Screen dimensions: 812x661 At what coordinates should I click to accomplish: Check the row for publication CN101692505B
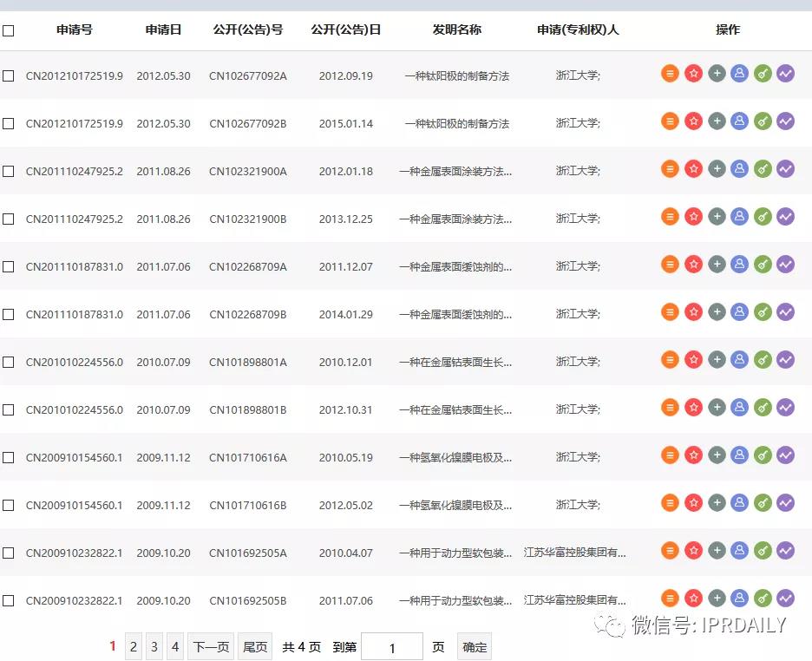9,600
